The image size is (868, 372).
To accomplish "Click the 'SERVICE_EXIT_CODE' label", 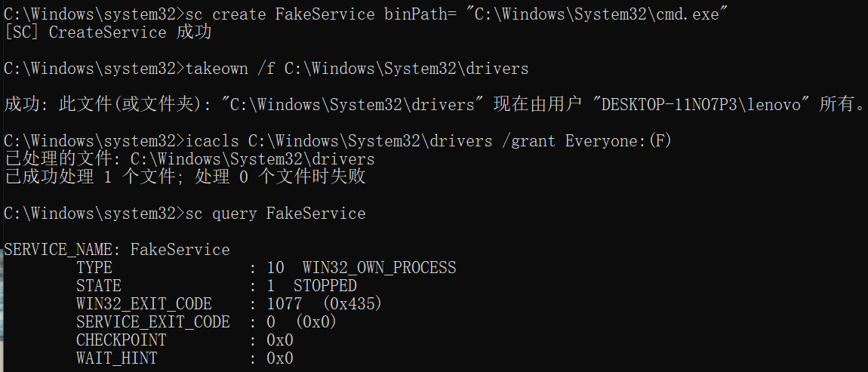I will [152, 322].
